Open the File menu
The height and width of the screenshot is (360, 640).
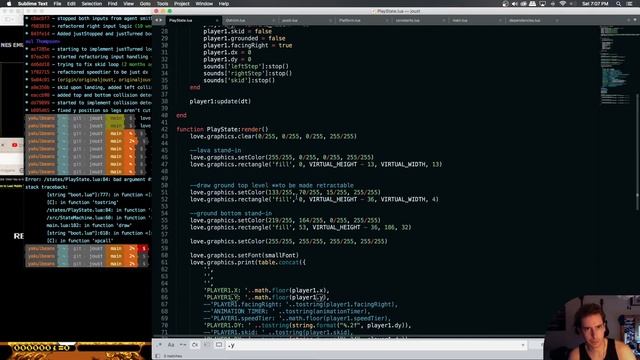point(57,4)
